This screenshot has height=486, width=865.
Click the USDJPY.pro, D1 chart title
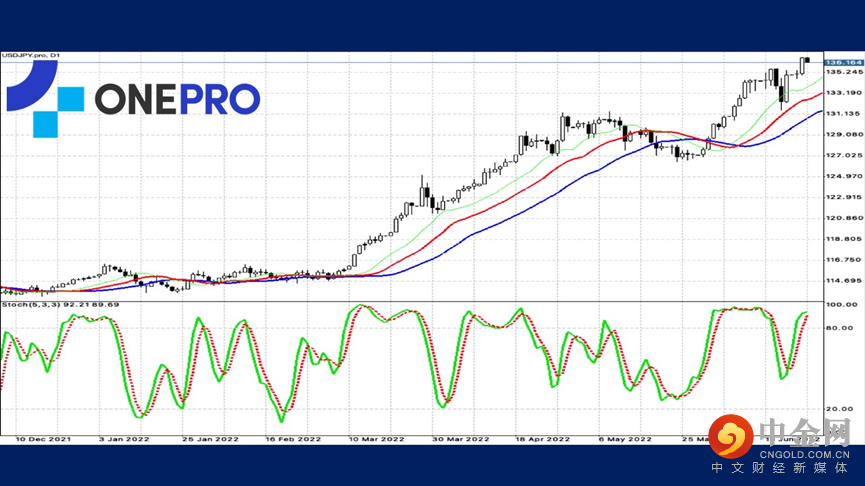click(30, 55)
